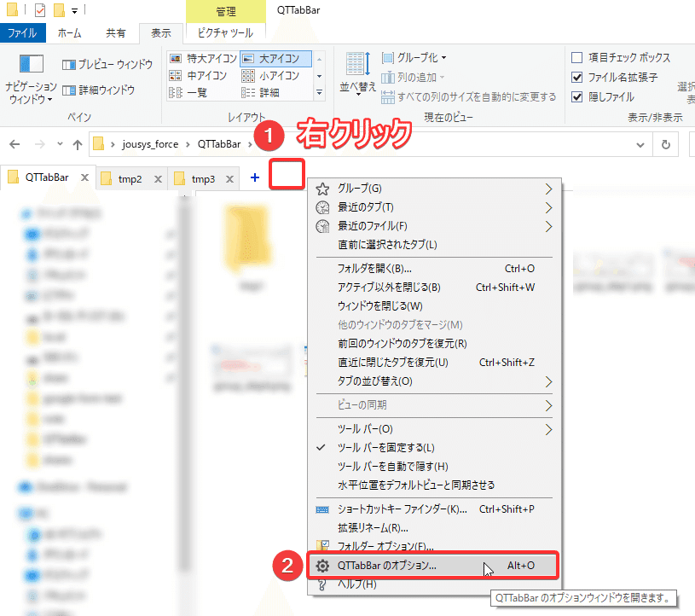Go forward with the right arrow
695x616 pixels.
pyautogui.click(x=40, y=144)
